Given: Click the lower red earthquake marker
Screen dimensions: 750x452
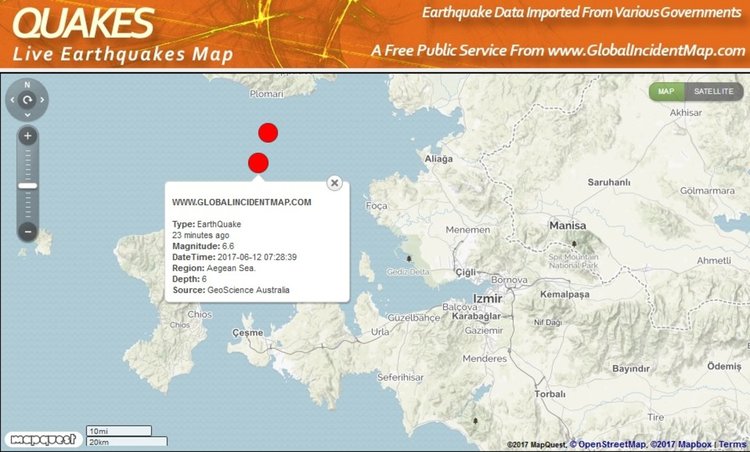Looking at the screenshot, I should (x=258, y=163).
